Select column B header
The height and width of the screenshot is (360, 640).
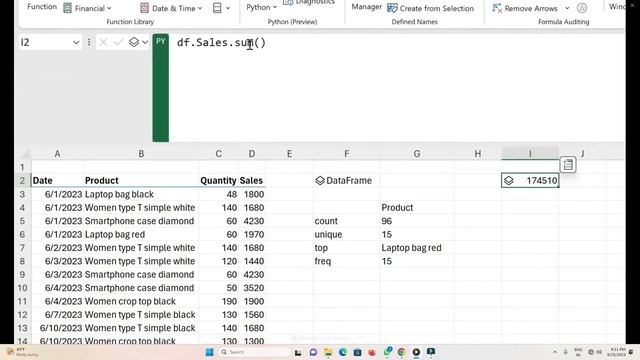pos(141,154)
